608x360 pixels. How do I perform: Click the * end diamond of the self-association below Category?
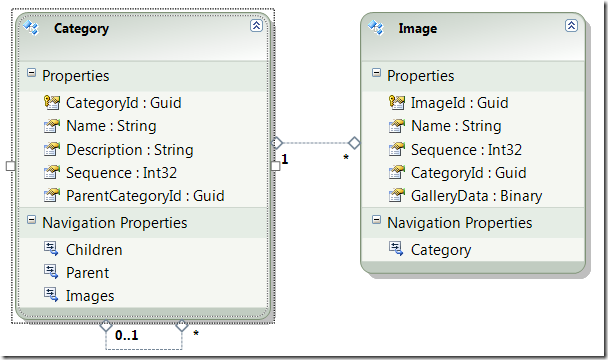pos(182,326)
